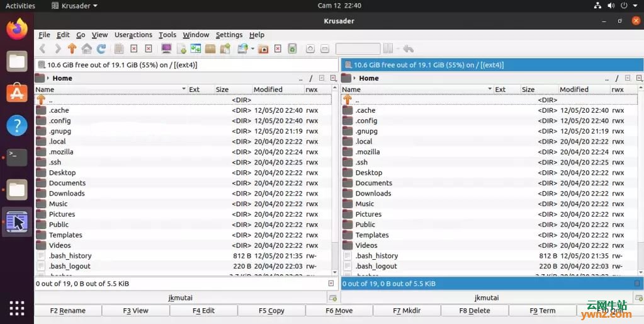Click the left panel root '/' button

pos(311,78)
